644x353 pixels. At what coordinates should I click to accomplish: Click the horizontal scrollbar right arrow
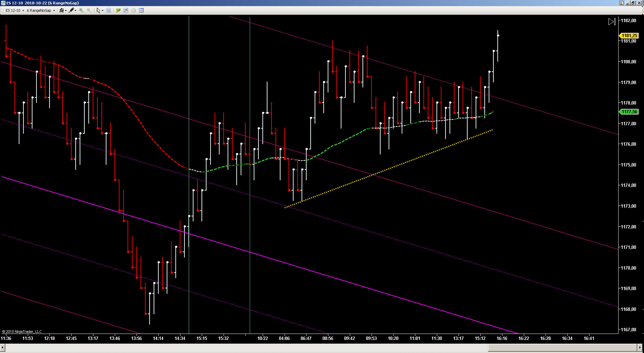click(x=640, y=347)
